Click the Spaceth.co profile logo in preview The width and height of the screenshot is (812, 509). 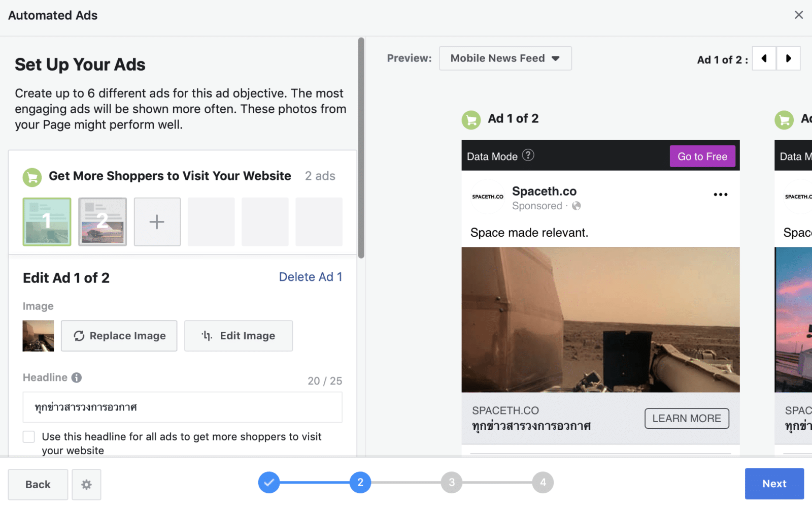(488, 197)
